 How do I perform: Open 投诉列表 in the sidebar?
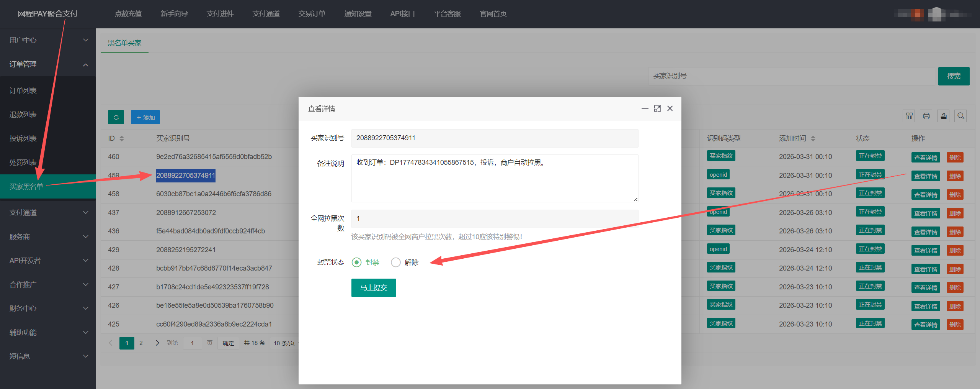click(x=23, y=139)
